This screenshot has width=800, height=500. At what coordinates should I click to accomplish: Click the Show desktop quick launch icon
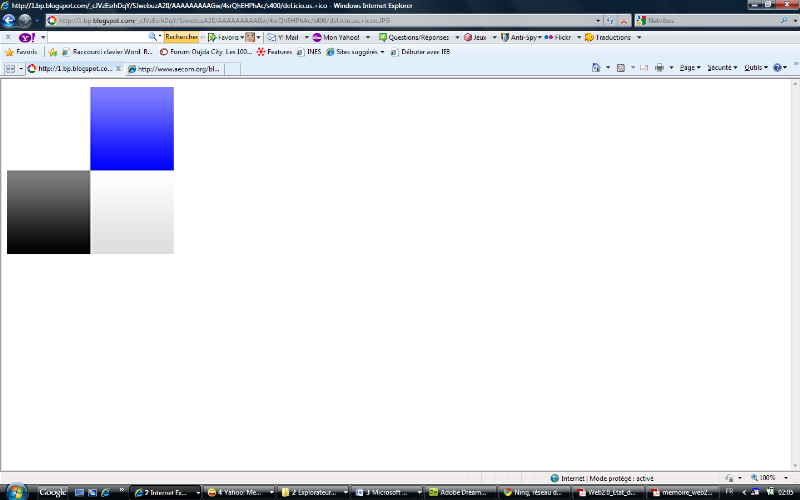point(79,492)
